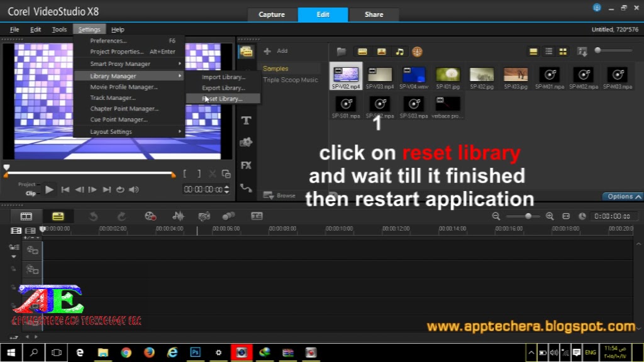Select SP-V02.mp4 video thumbnail
This screenshot has width=644, height=362.
click(346, 76)
